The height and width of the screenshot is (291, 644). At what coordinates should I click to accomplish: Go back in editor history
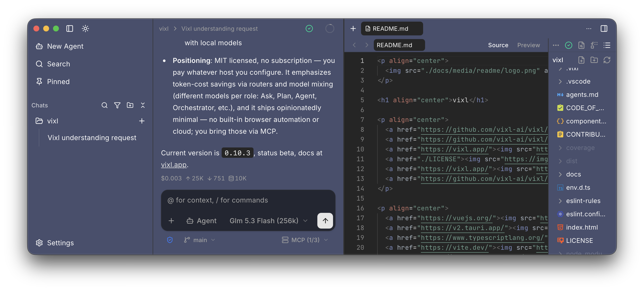coord(354,45)
